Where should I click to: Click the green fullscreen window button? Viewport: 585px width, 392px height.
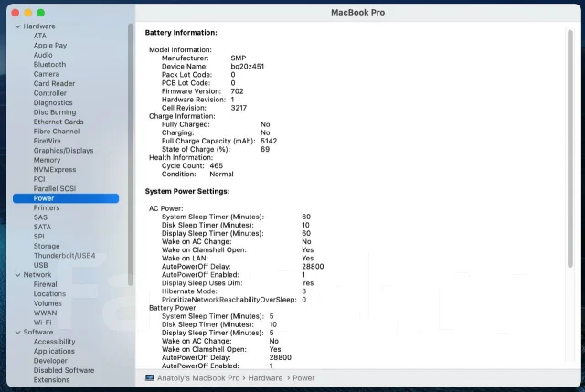[41, 13]
